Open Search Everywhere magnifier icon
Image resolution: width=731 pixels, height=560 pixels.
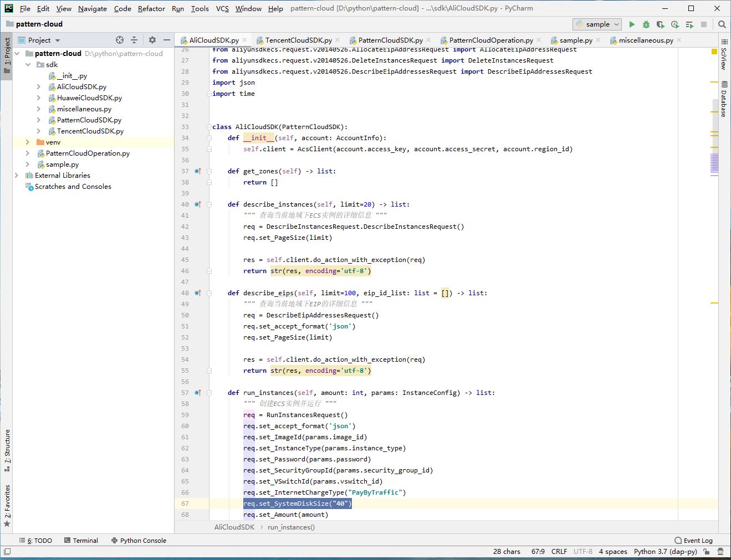[722, 24]
